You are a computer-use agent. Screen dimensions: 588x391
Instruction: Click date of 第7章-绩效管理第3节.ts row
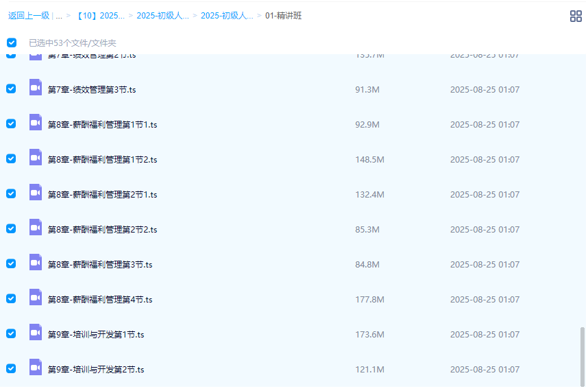(485, 90)
